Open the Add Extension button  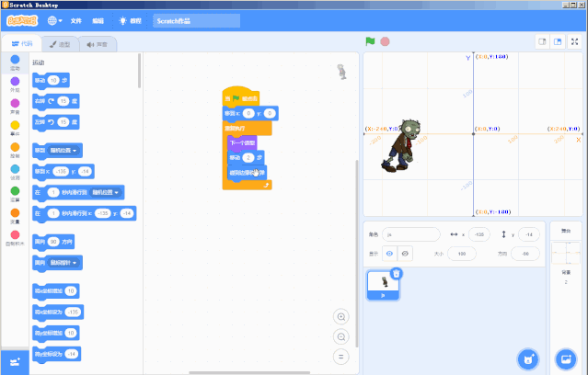coord(15,362)
